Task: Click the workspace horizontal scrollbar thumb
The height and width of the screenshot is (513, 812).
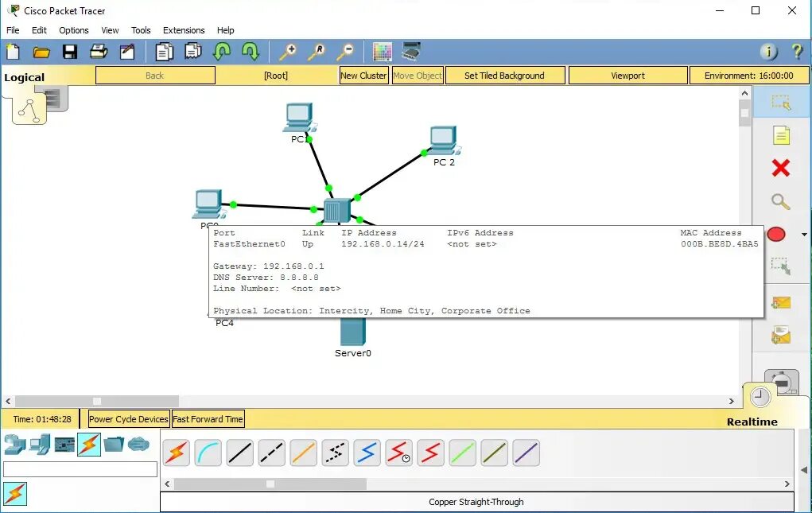Action: click(97, 401)
